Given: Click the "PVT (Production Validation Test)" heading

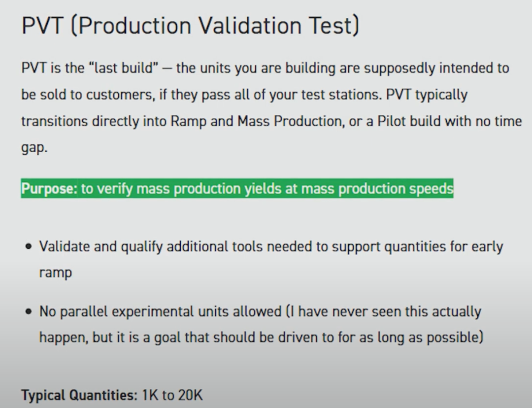Looking at the screenshot, I should pos(190,26).
